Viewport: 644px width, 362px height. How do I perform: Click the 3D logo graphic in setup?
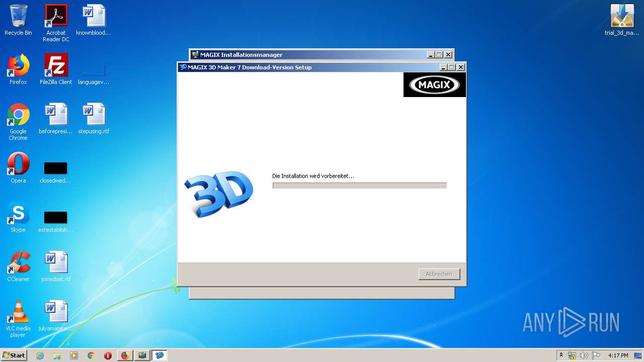pyautogui.click(x=219, y=194)
